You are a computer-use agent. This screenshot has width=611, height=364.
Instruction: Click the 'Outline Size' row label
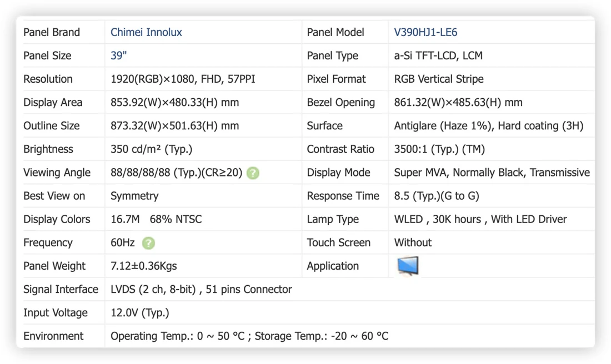(x=52, y=126)
